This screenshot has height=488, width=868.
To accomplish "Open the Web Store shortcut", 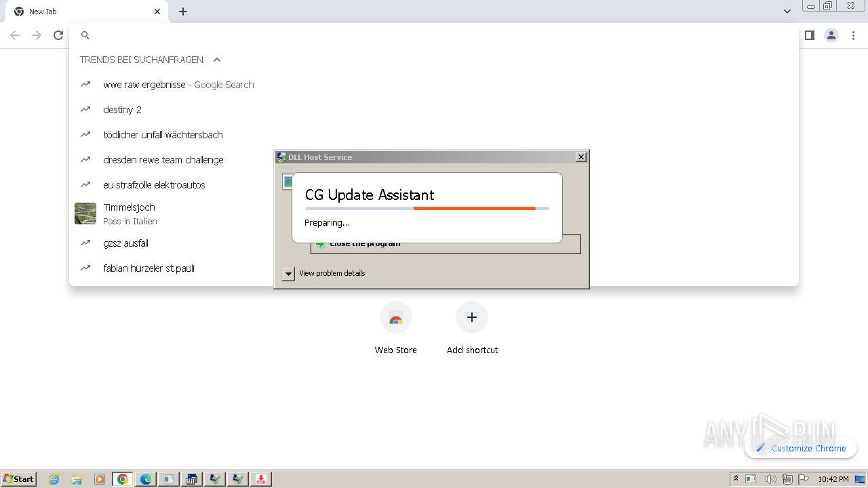I will pyautogui.click(x=396, y=329).
